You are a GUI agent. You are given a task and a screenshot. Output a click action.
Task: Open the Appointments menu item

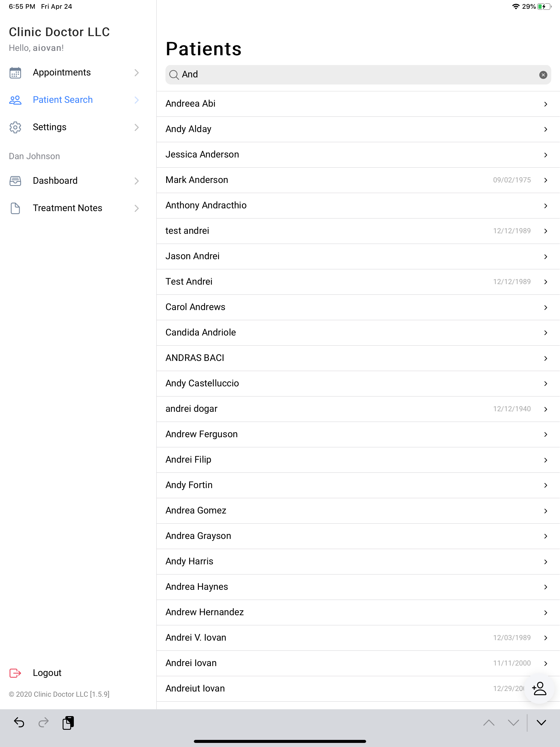[62, 72]
